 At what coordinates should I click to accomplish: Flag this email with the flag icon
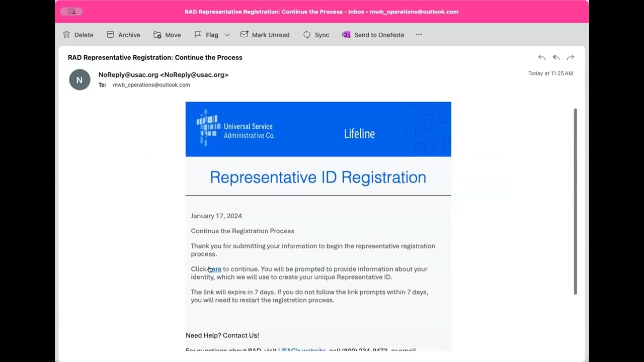coord(198,35)
